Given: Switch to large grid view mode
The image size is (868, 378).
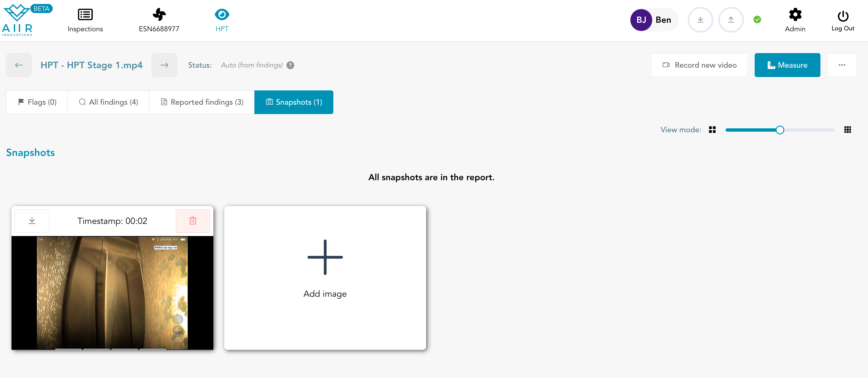Looking at the screenshot, I should [712, 130].
